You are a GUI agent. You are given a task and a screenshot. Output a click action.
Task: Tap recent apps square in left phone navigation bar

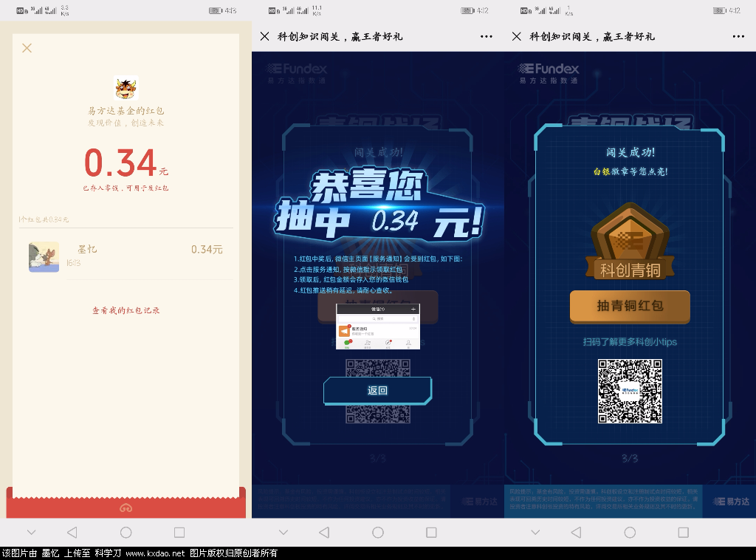coord(179,532)
